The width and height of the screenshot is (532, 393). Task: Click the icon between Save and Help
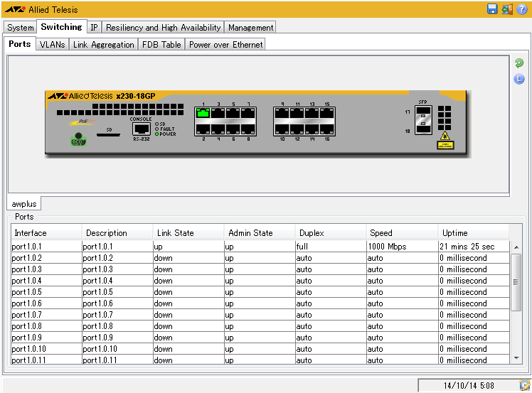507,9
